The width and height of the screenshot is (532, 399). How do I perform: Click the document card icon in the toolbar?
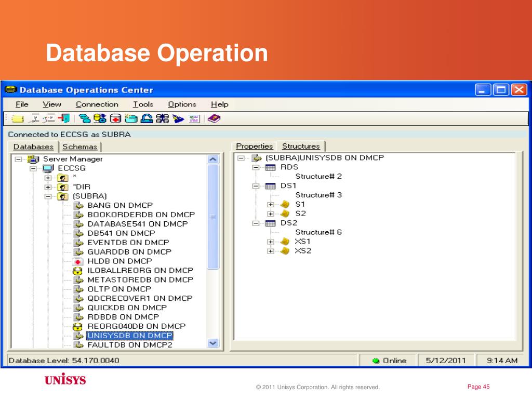pos(194,119)
